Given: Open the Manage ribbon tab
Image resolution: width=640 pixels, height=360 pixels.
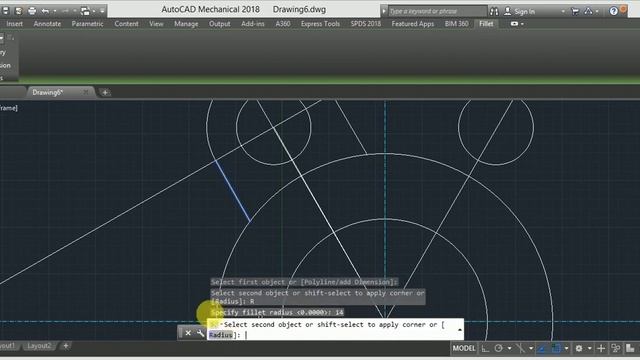Looking at the screenshot, I should (186, 24).
